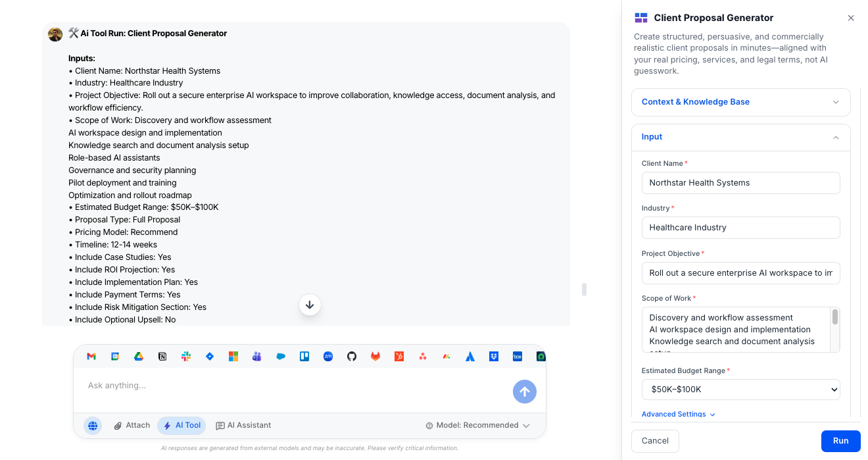Expand the Context & Knowledge Base section
The image size is (868, 460).
click(x=740, y=102)
